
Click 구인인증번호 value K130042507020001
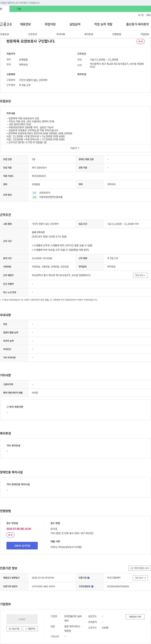(118, 586)
